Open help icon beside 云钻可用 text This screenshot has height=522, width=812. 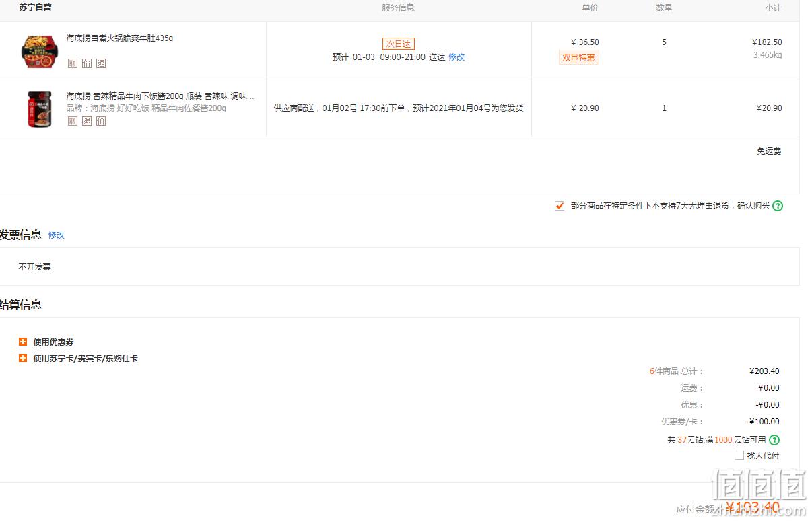pos(774,440)
